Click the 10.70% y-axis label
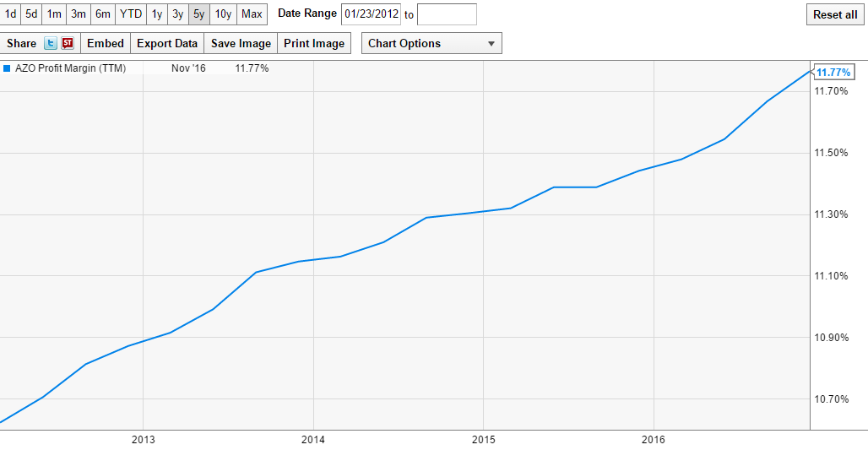The width and height of the screenshot is (868, 450). (x=831, y=399)
